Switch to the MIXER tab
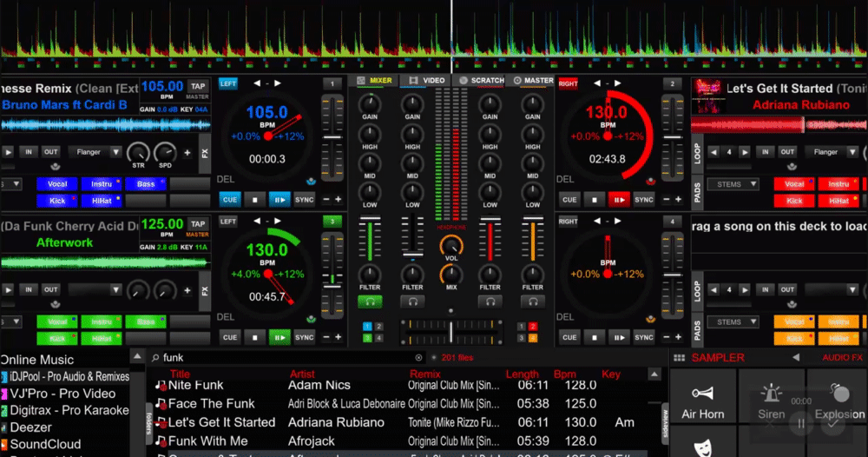This screenshot has height=457, width=868. tap(375, 81)
